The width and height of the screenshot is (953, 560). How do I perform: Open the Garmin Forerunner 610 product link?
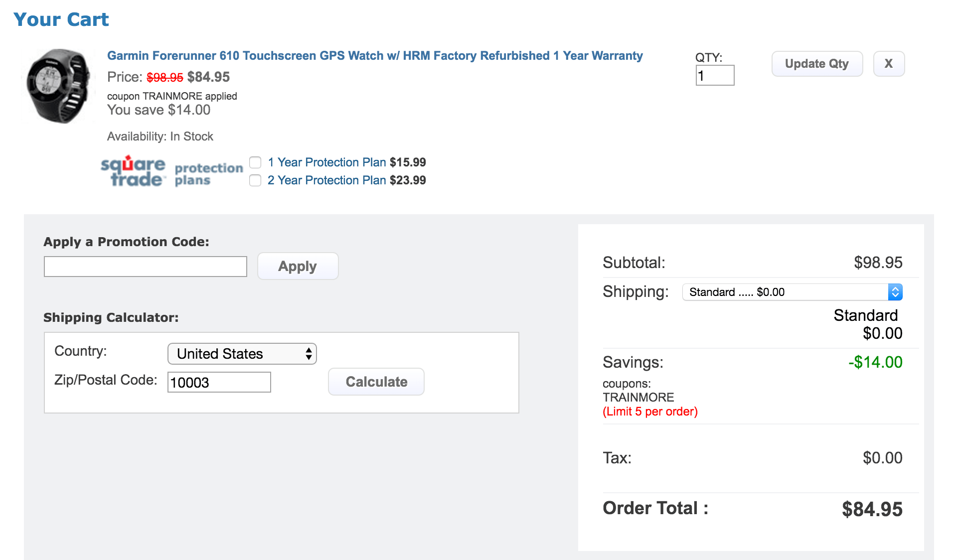[374, 56]
